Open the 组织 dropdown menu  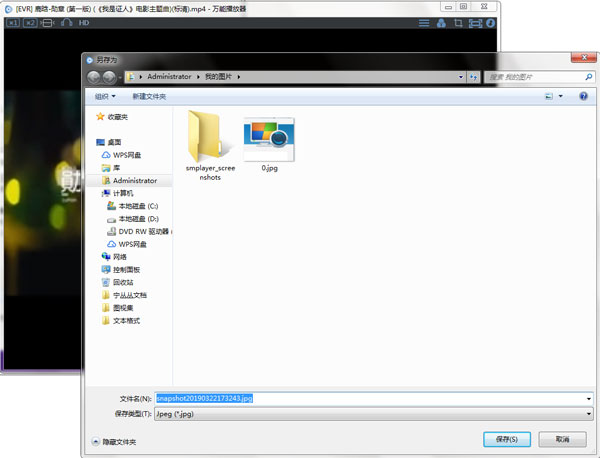point(105,96)
